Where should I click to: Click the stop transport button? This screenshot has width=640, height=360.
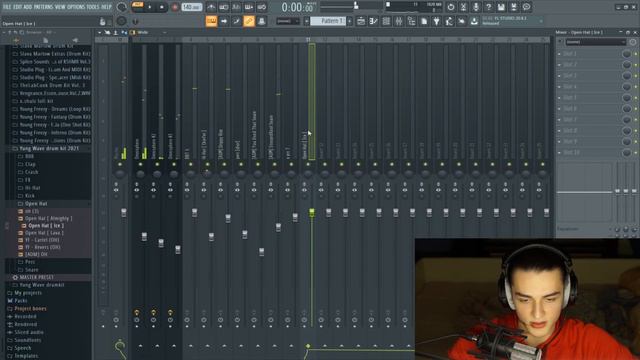click(162, 7)
